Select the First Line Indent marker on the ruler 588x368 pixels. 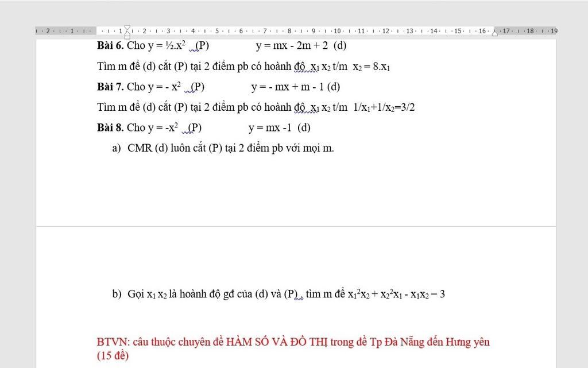(x=127, y=28)
